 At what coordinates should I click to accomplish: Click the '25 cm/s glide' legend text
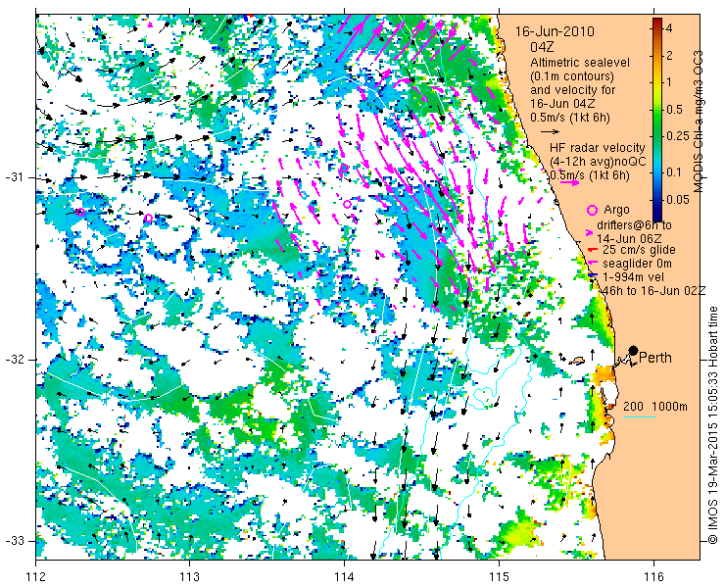pyautogui.click(x=639, y=250)
